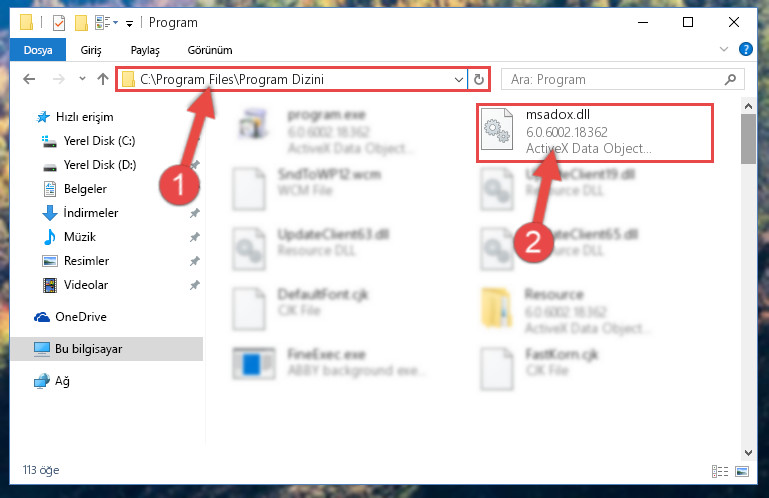This screenshot has height=498, width=769.
Task: Expand the address bar history dropdown
Action: [x=459, y=79]
